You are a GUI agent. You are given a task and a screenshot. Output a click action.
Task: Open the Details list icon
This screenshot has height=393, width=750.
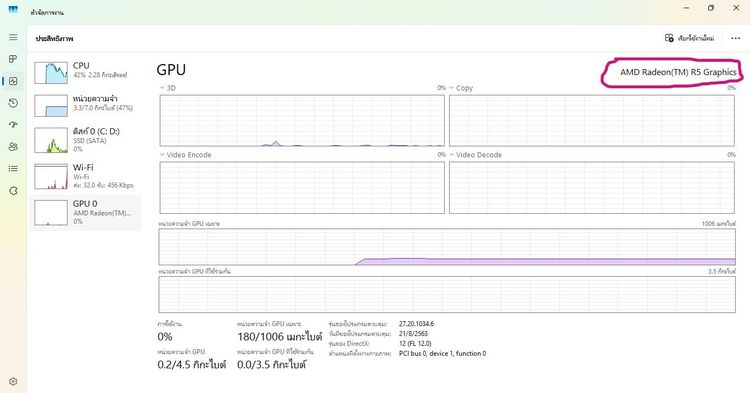(13, 169)
